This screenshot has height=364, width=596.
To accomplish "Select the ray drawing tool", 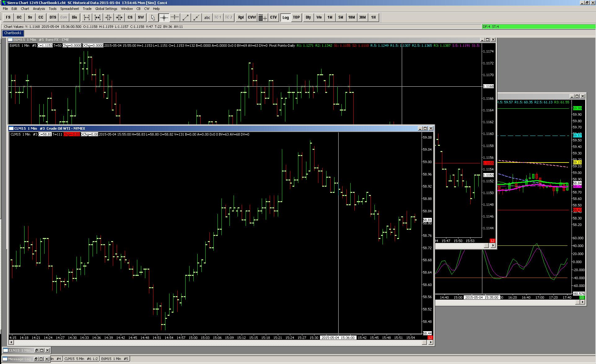I will (x=196, y=17).
